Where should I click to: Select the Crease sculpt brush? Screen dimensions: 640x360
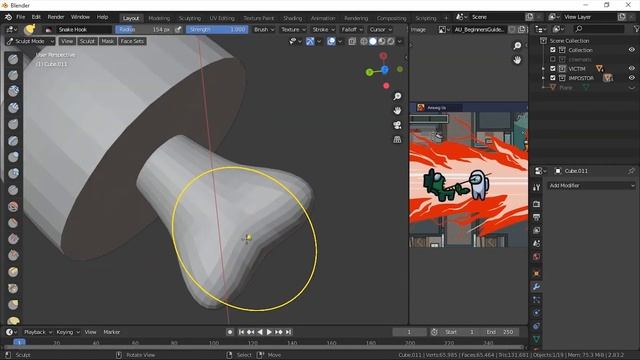pos(13,189)
